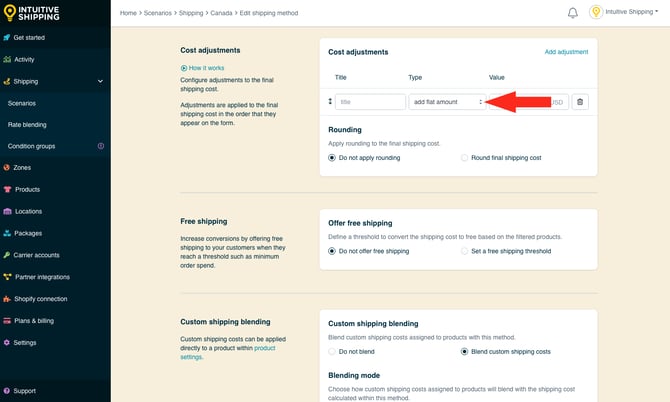The height and width of the screenshot is (402, 670).
Task: Click the Get started rocket icon
Action: coord(6,38)
